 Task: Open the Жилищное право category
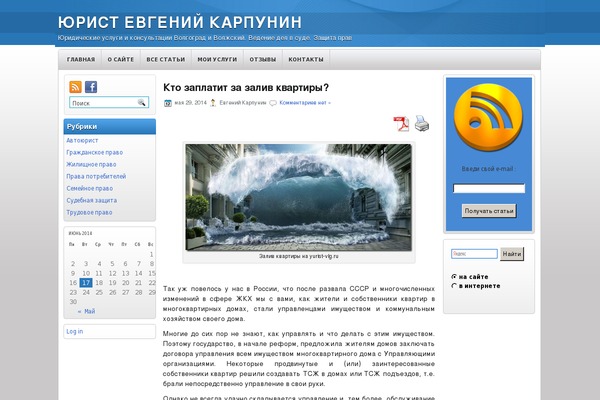pyautogui.click(x=91, y=164)
